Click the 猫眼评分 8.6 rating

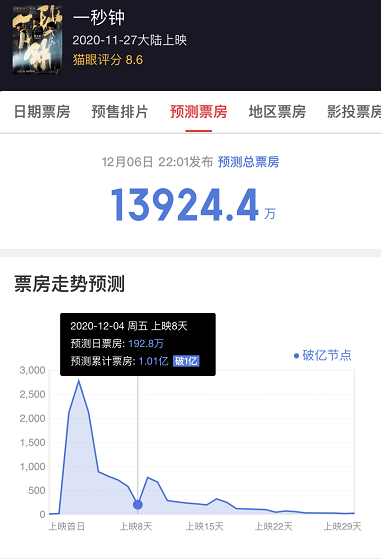click(x=108, y=60)
